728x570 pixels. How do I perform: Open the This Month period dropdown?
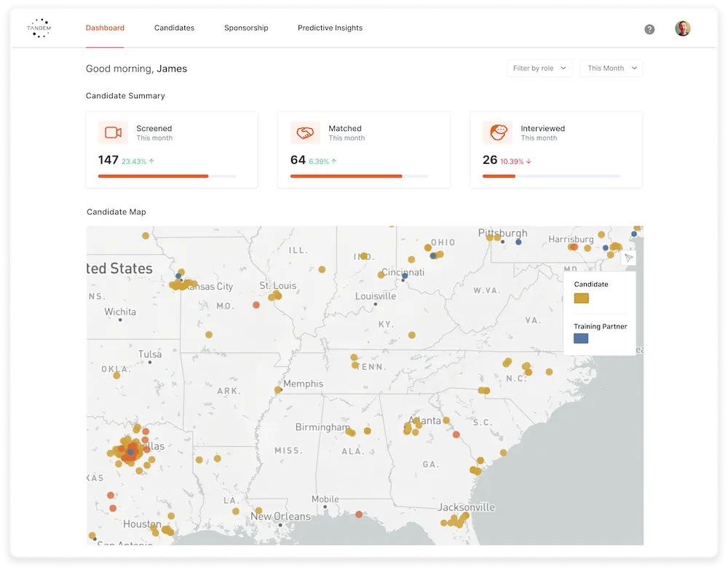(611, 68)
